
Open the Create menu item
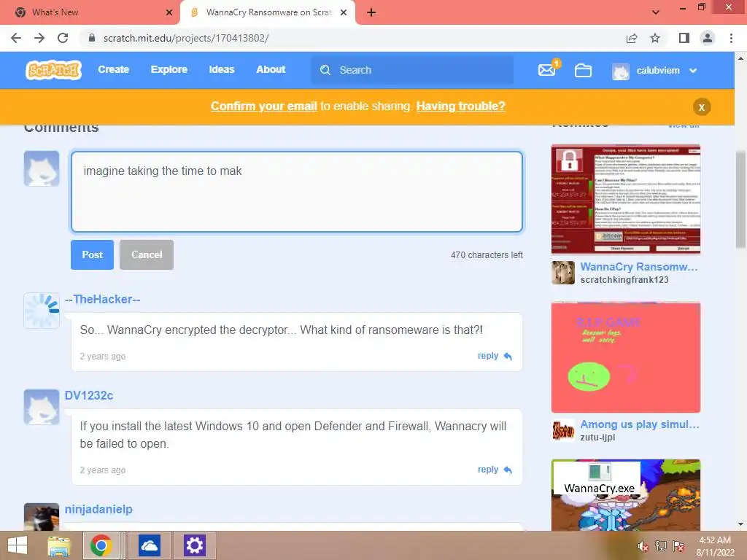pos(113,69)
